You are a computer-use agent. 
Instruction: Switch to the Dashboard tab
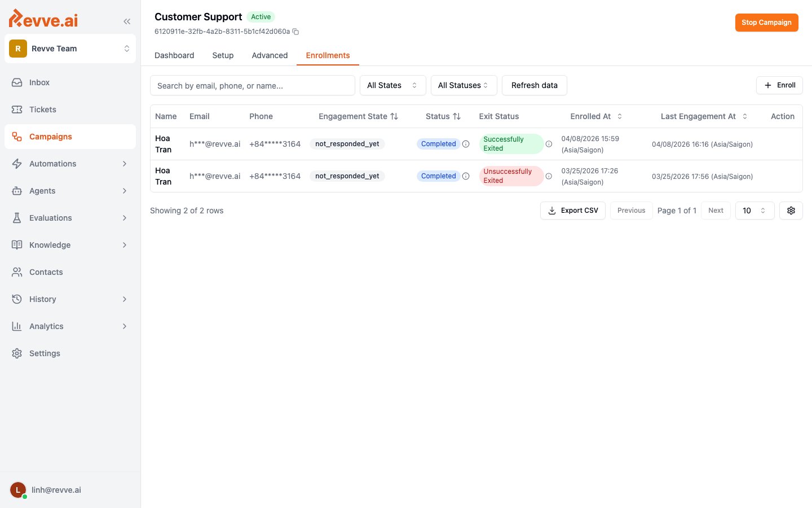click(x=174, y=55)
